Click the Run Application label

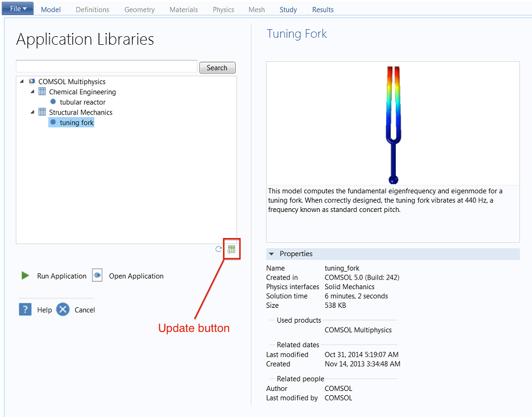point(62,276)
